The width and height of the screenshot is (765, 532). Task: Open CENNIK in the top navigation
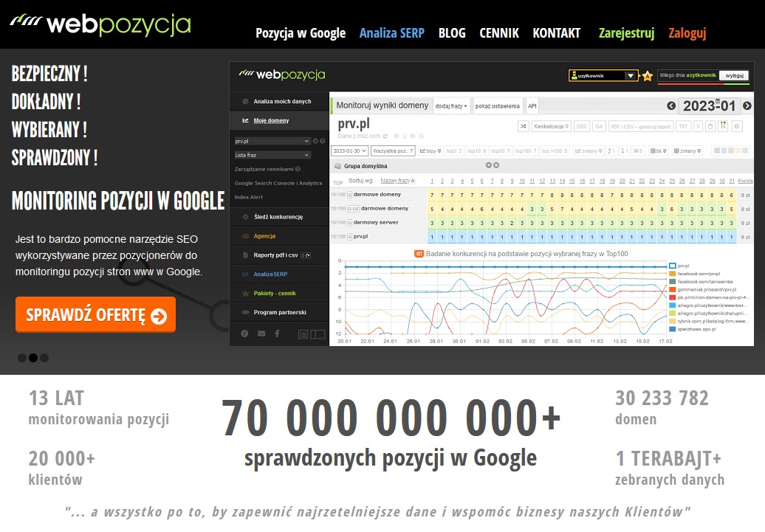(499, 33)
